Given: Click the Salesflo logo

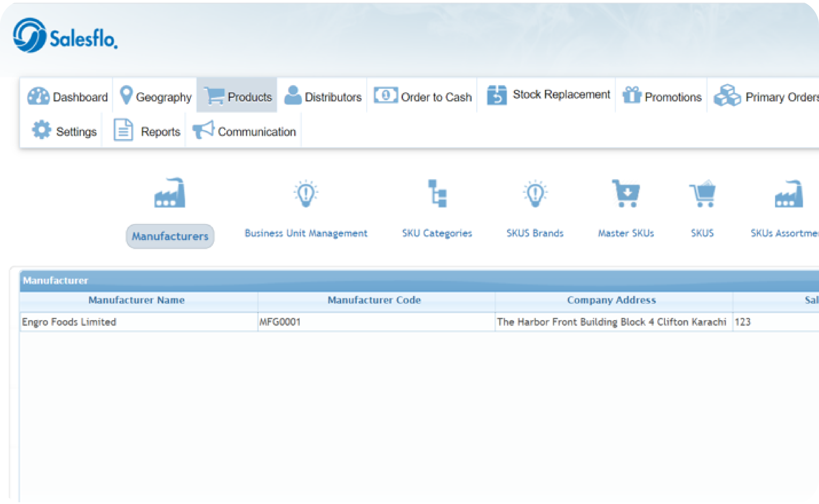Looking at the screenshot, I should point(65,36).
